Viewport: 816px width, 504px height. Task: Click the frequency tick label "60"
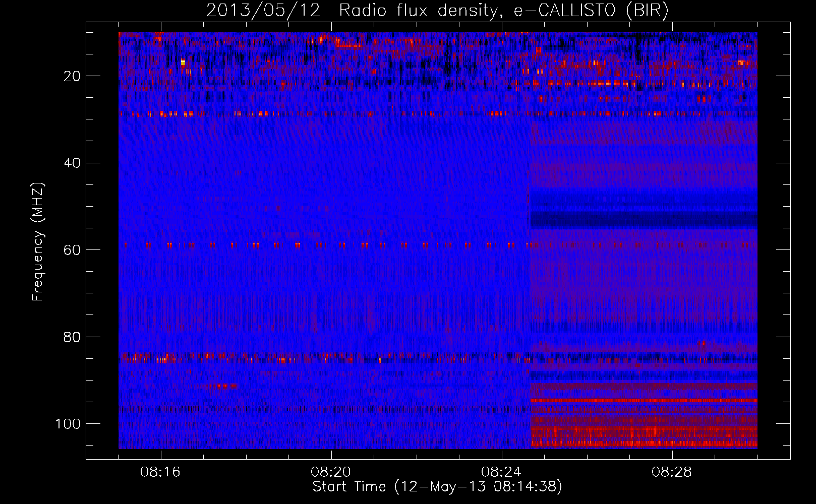72,250
